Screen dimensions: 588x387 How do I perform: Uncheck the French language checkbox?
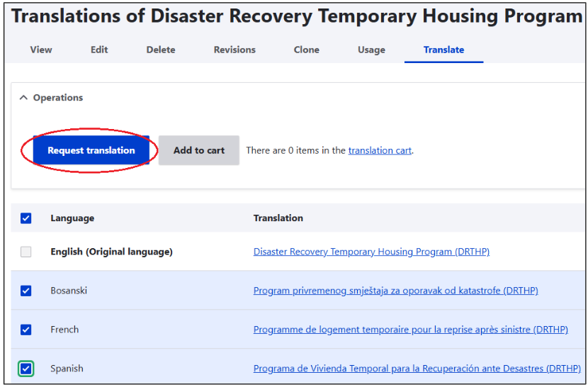[x=26, y=330]
